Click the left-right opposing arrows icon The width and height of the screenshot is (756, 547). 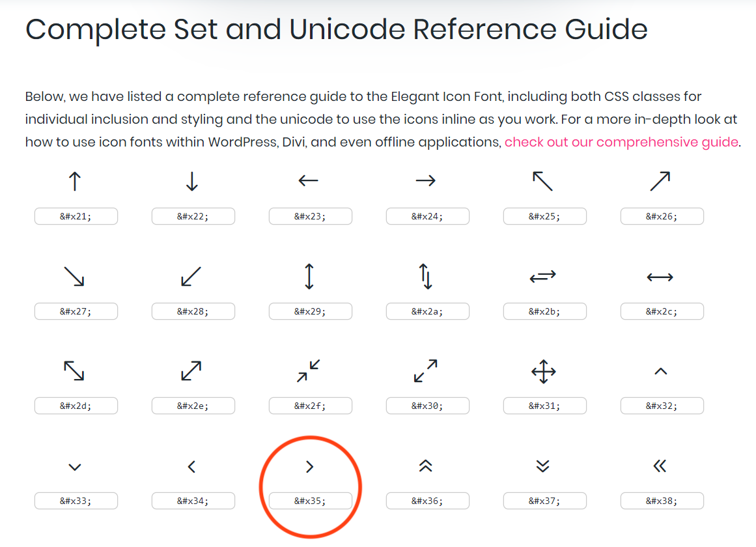click(x=543, y=277)
